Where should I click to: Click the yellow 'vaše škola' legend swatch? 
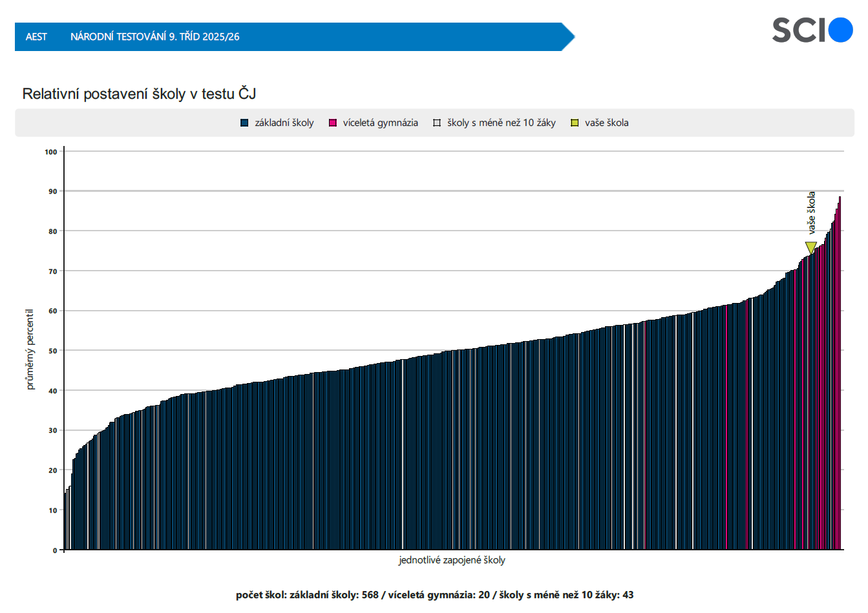click(575, 123)
